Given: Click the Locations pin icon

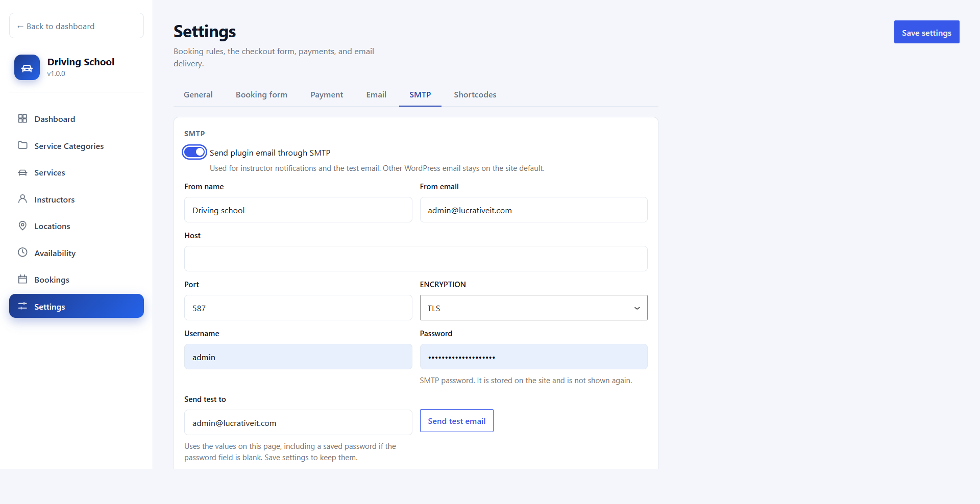Looking at the screenshot, I should pyautogui.click(x=22, y=225).
